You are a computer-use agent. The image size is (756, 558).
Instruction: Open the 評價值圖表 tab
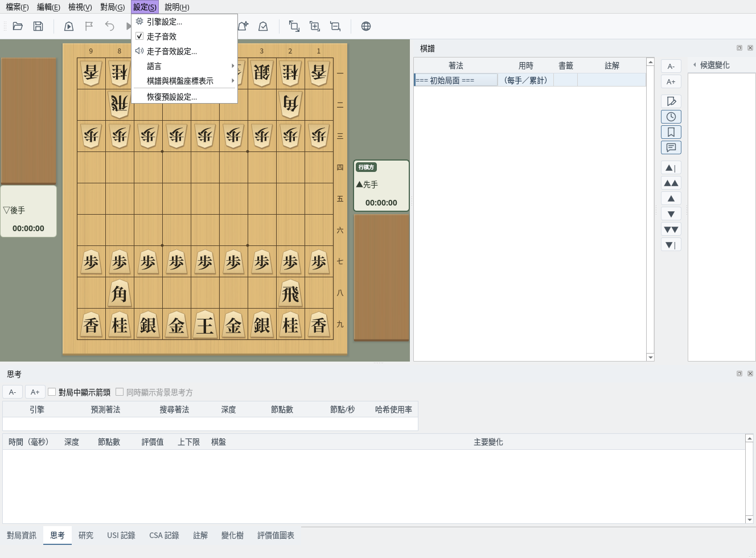pyautogui.click(x=276, y=535)
